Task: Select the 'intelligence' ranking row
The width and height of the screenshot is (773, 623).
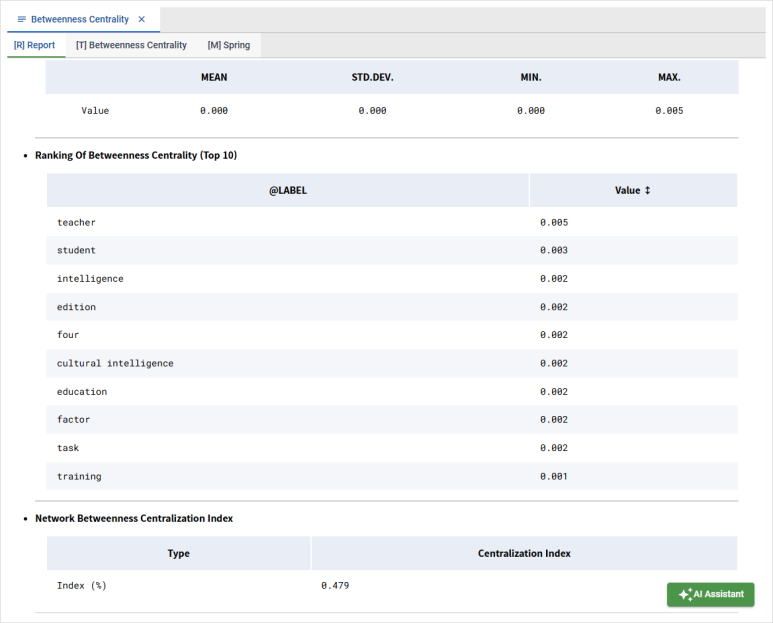Action: pyautogui.click(x=392, y=278)
